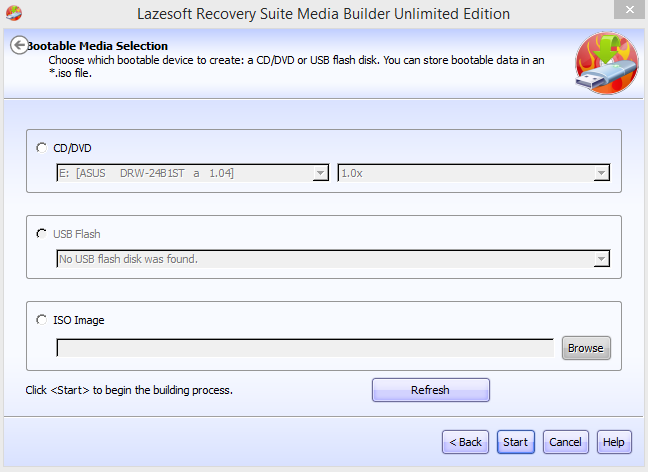
Task: Click the USB flash drive flame logo
Action: click(607, 63)
